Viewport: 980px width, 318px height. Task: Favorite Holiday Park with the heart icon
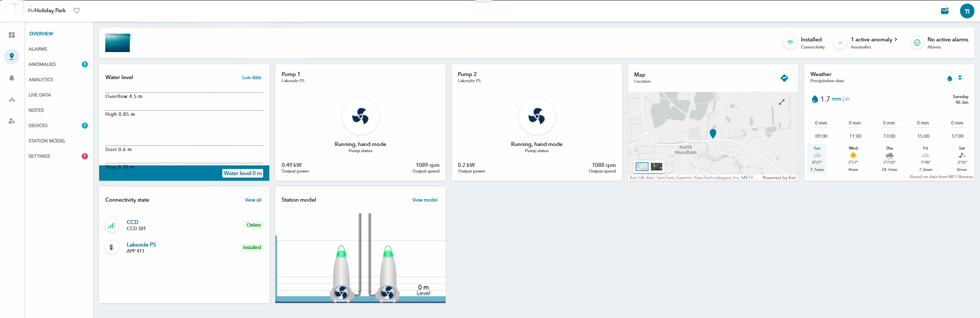(x=77, y=10)
